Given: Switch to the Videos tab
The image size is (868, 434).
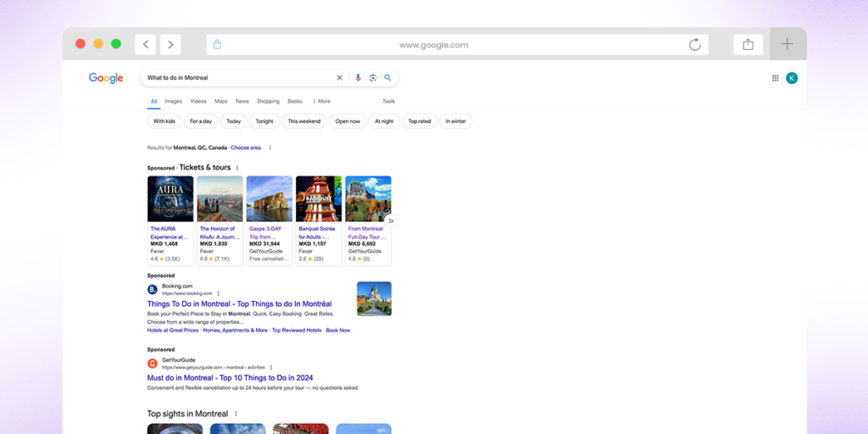Looking at the screenshot, I should 198,102.
